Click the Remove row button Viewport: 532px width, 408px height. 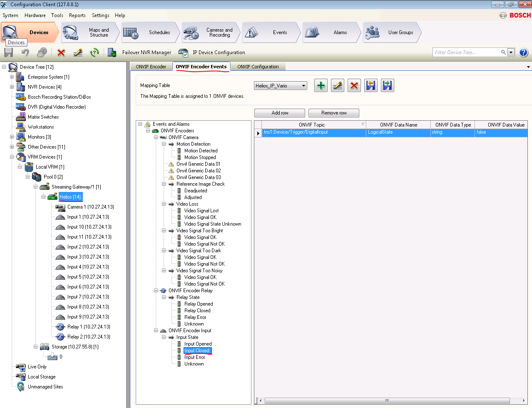tap(334, 113)
